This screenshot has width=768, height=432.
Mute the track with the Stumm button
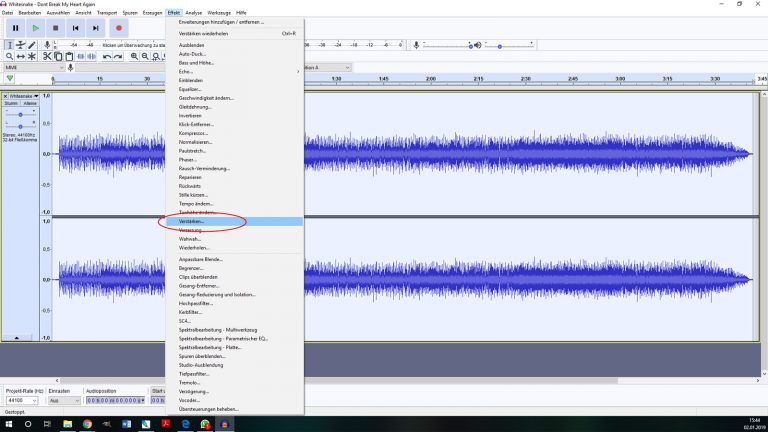[11, 103]
